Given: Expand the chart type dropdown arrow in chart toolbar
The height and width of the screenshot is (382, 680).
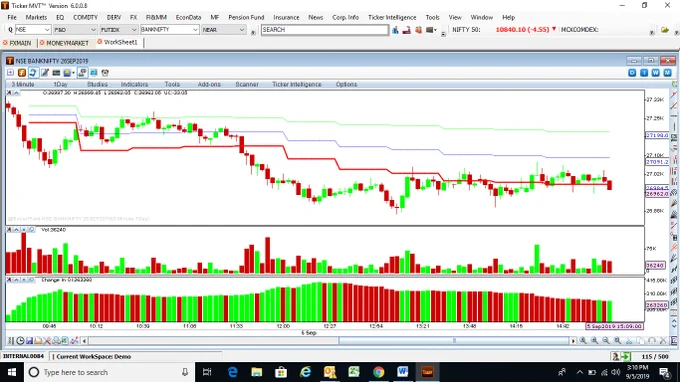Looking at the screenshot, I should [x=74, y=73].
